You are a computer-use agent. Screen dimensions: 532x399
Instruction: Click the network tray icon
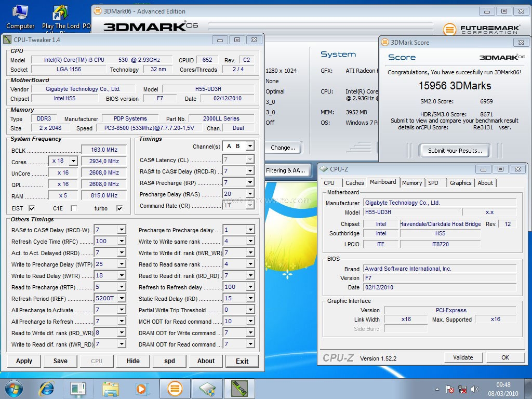click(462, 389)
